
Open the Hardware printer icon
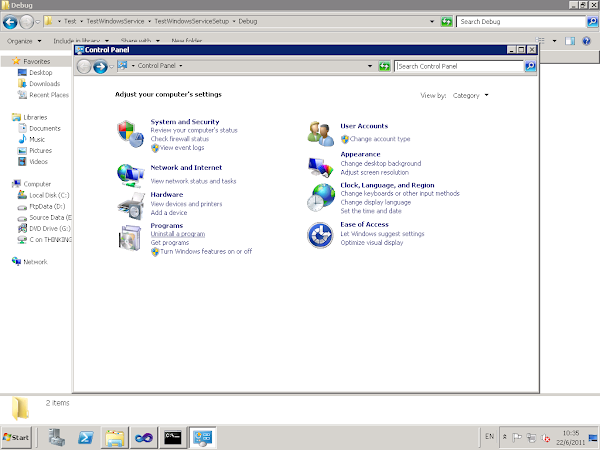(x=130, y=206)
